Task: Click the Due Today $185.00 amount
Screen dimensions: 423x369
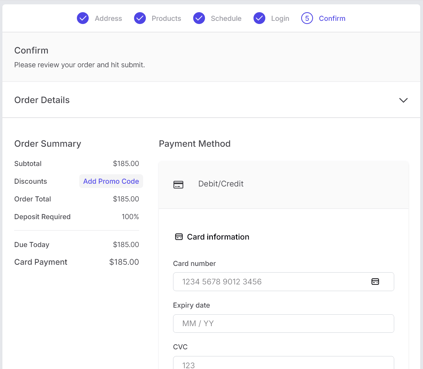Action: [x=126, y=244]
